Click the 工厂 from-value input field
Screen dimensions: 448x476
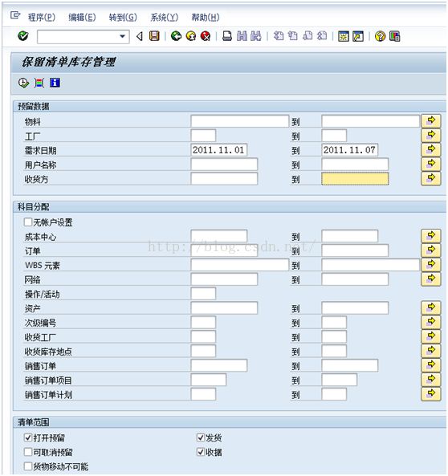203,136
